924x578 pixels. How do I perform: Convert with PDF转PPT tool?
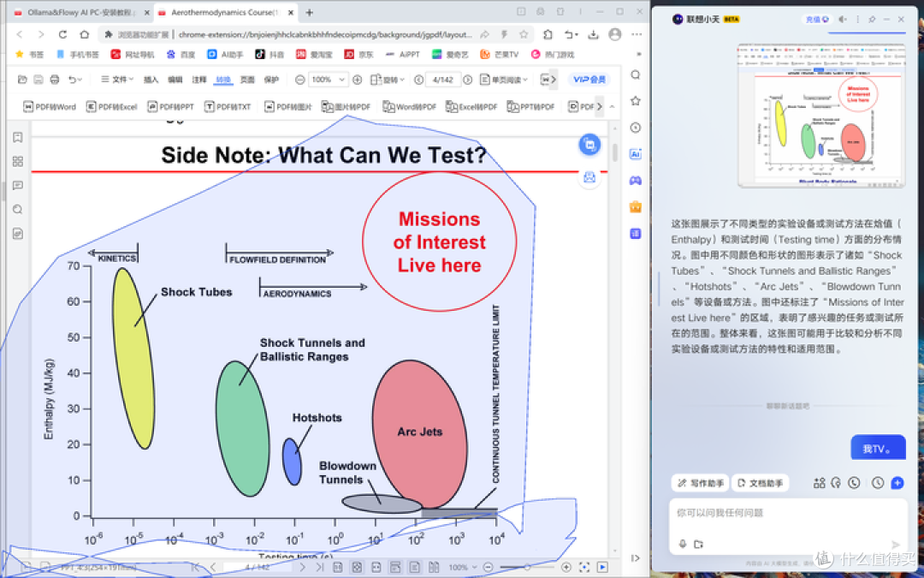[171, 107]
